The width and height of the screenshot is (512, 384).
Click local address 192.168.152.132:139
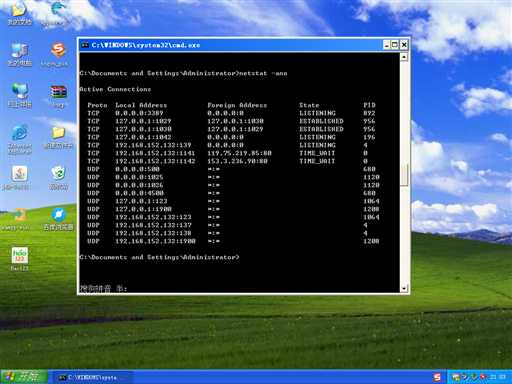pos(153,145)
